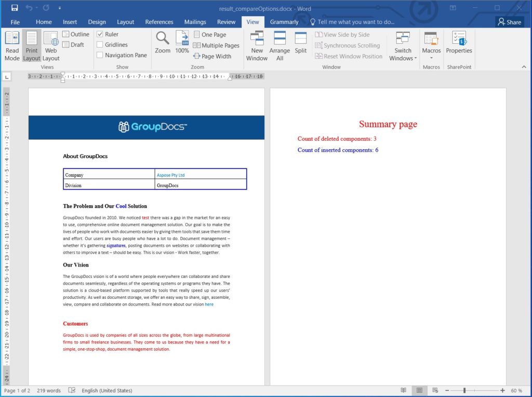This screenshot has width=532, height=397.
Task: Save the document from quick access toolbar
Action: pyautogui.click(x=15, y=8)
